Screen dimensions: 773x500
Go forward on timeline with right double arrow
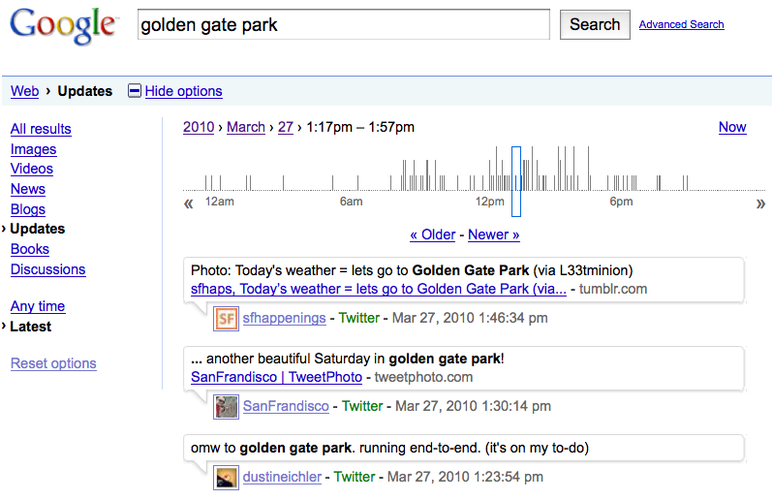(x=761, y=203)
